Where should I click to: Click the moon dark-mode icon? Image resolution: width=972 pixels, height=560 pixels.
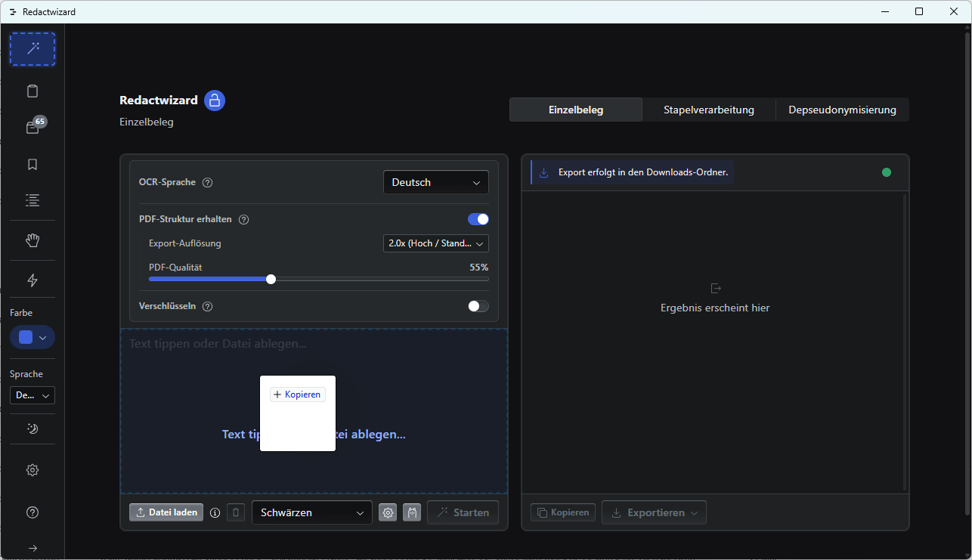tap(33, 429)
